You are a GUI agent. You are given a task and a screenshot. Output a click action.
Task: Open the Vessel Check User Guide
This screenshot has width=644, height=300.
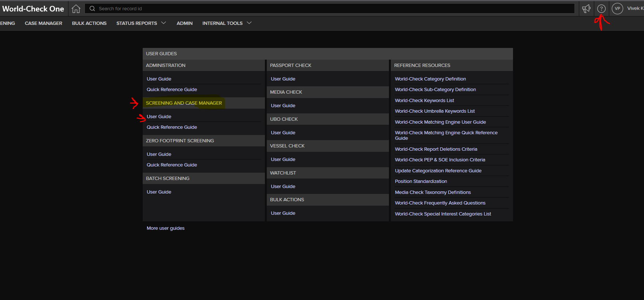pos(283,160)
